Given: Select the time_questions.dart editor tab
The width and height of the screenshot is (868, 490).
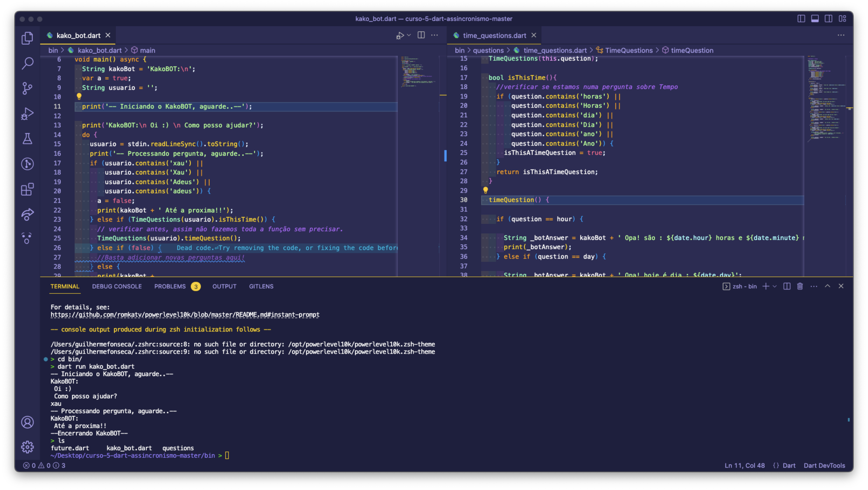Looking at the screenshot, I should (494, 35).
